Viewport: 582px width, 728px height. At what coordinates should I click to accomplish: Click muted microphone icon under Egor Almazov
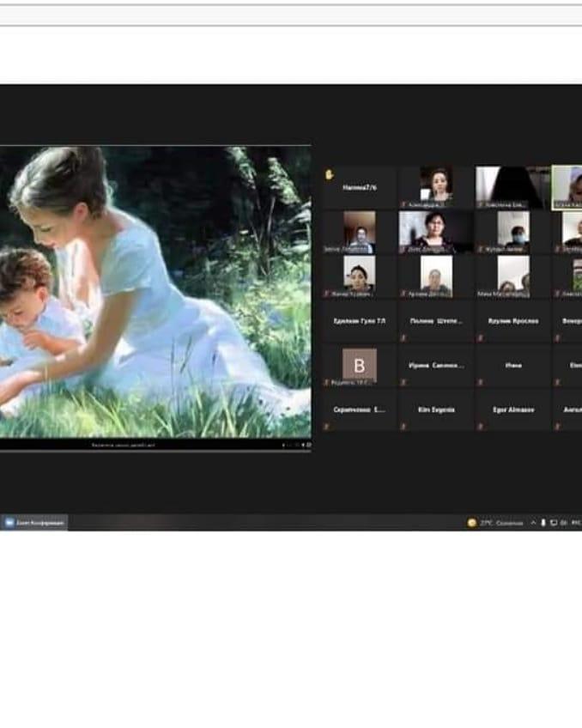tap(480, 426)
